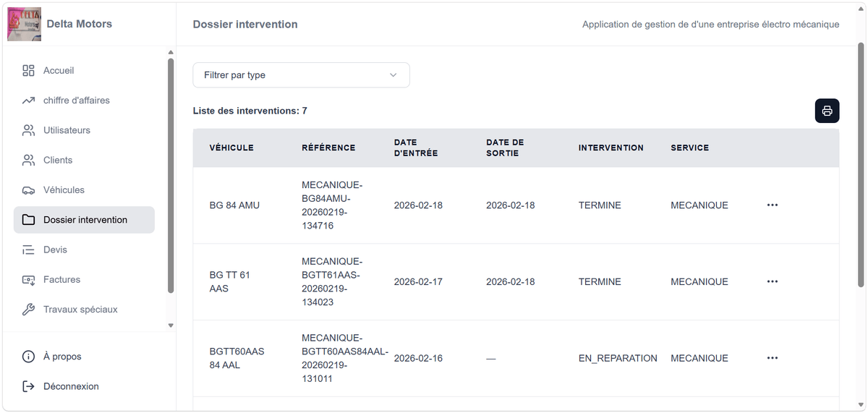Image resolution: width=868 pixels, height=413 pixels.
Task: Click the Déconnexion logout arrow icon
Action: pos(28,386)
